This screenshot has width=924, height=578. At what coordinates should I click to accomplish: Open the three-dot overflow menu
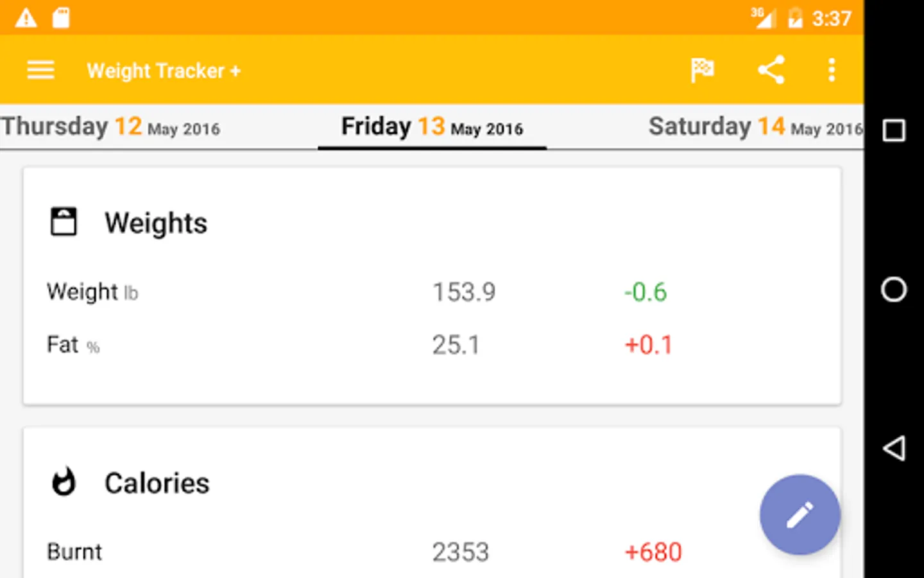pos(832,69)
